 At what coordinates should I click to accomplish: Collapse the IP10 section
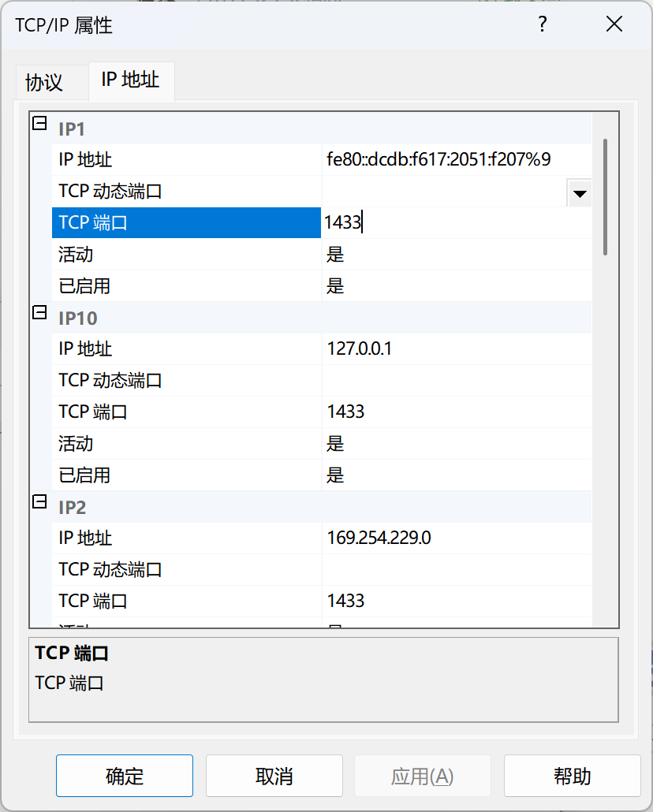39,314
